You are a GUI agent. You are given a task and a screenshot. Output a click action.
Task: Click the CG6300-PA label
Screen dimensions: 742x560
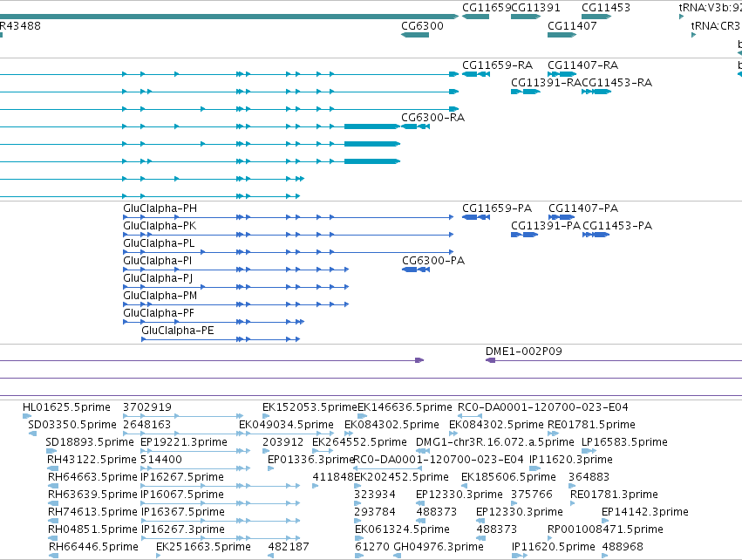(x=433, y=261)
